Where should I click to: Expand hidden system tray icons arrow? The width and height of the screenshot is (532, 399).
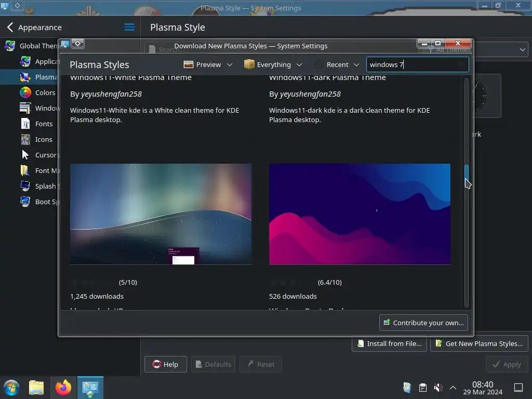453,388
